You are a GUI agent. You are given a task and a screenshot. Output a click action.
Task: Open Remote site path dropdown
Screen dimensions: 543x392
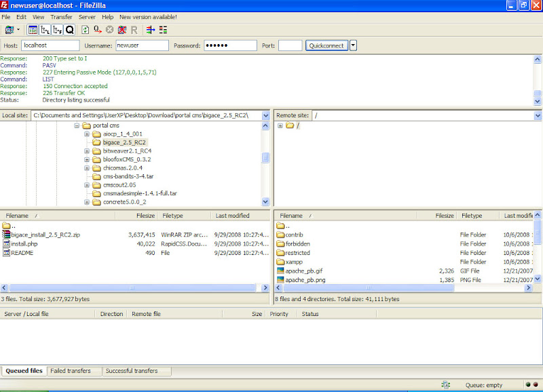[x=538, y=115]
